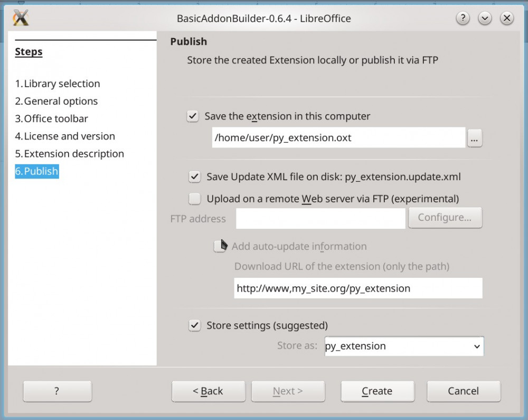Expand the 'Store as' dropdown arrow
Image resolution: width=528 pixels, height=420 pixels.
tap(477, 347)
